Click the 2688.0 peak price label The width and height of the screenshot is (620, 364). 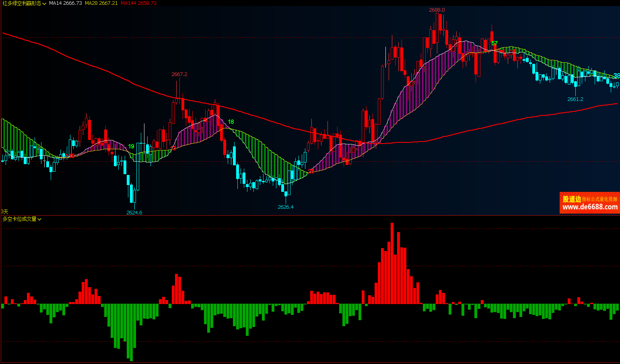[437, 10]
